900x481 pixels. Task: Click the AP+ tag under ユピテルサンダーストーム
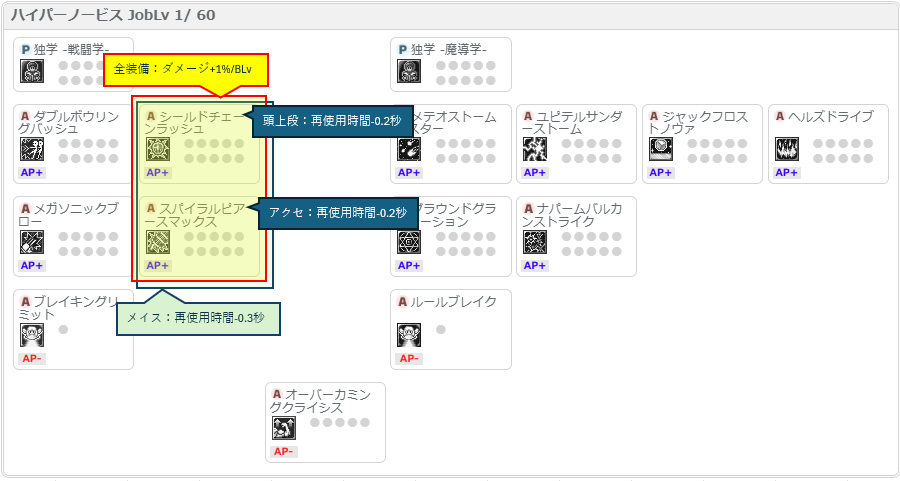click(x=535, y=173)
